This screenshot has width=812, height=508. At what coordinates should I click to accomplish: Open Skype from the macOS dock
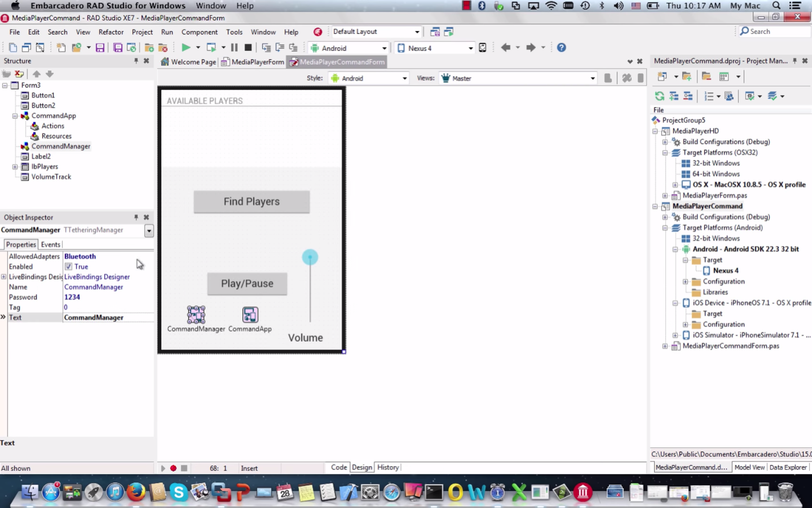pyautogui.click(x=179, y=492)
